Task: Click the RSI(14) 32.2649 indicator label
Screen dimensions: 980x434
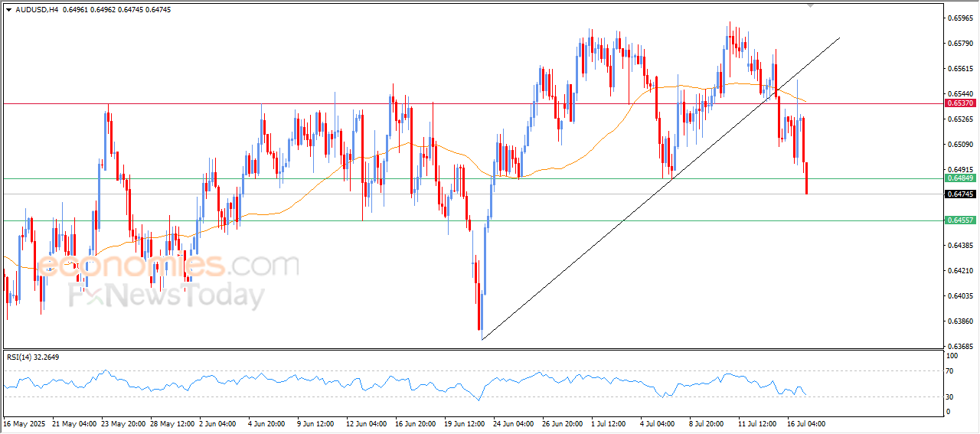Action: pyautogui.click(x=34, y=357)
